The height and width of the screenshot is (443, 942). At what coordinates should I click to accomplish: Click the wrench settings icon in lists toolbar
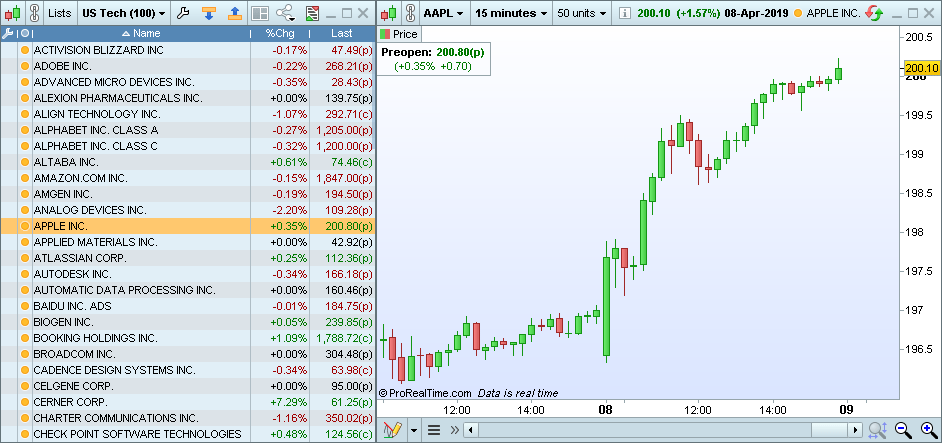point(182,14)
